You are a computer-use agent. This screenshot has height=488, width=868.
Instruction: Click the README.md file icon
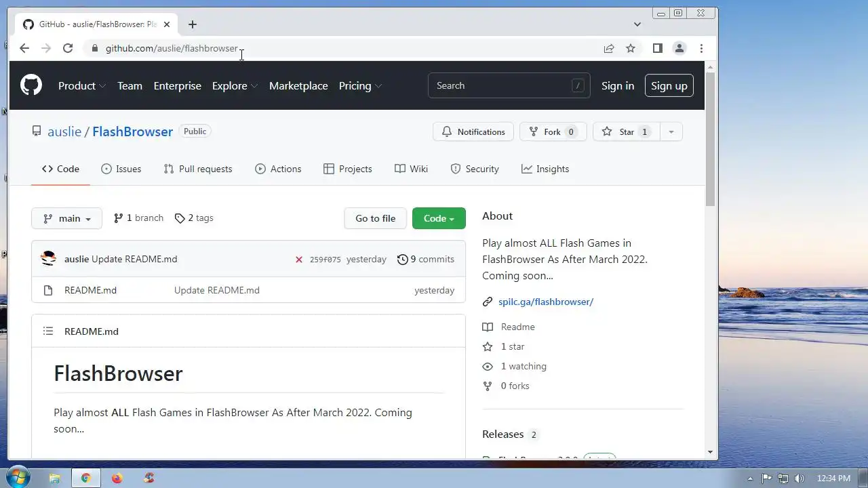pos(47,290)
